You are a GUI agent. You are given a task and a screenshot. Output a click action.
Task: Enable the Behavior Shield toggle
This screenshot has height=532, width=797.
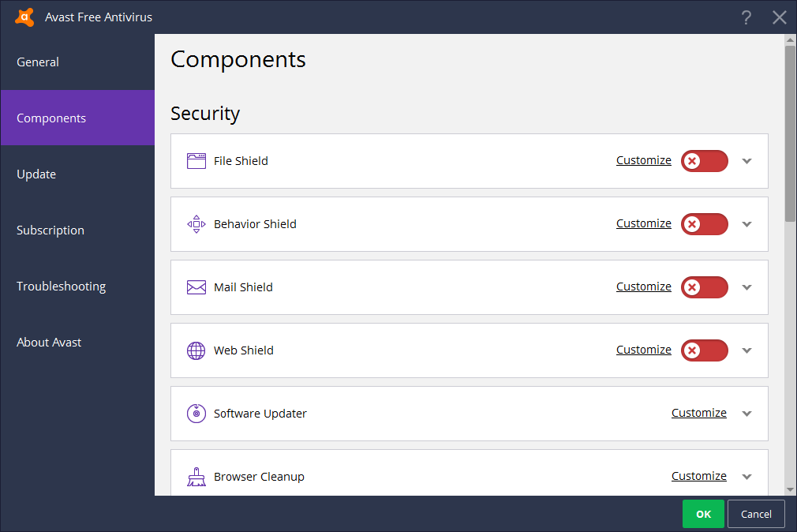pyautogui.click(x=704, y=223)
